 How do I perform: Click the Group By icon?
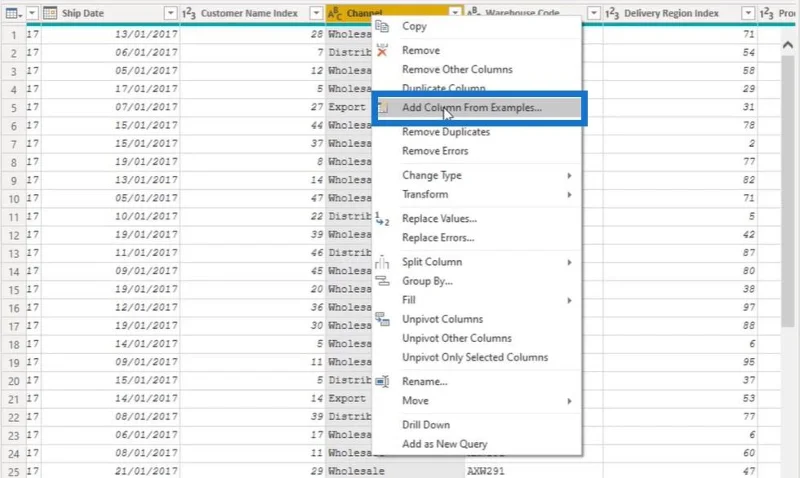click(x=382, y=281)
